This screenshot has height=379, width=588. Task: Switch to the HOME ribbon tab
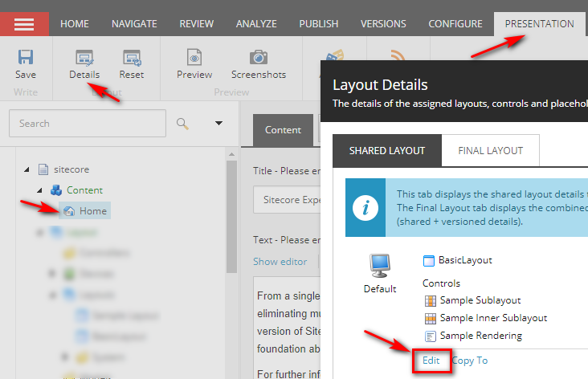pos(75,24)
